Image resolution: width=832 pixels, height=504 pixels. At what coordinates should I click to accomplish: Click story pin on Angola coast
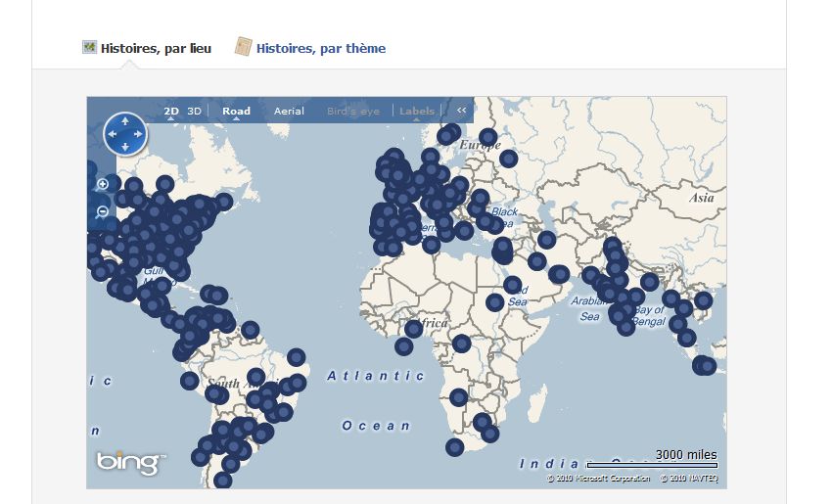pos(458,397)
